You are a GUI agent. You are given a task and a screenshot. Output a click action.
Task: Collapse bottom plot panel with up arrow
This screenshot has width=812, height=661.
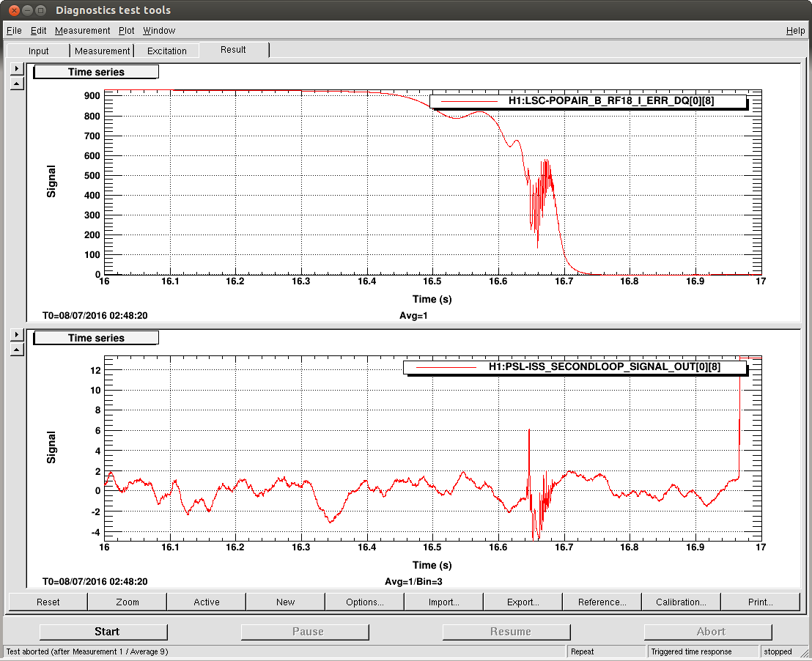(17, 350)
